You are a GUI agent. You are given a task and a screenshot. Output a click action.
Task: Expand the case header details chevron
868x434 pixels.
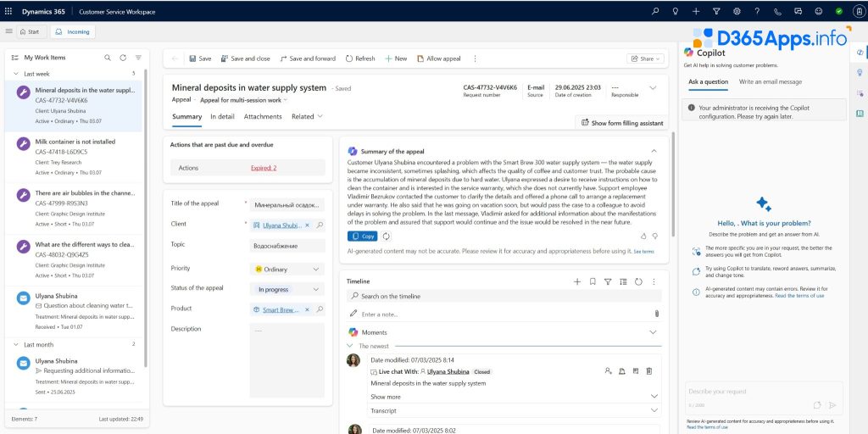point(653,88)
